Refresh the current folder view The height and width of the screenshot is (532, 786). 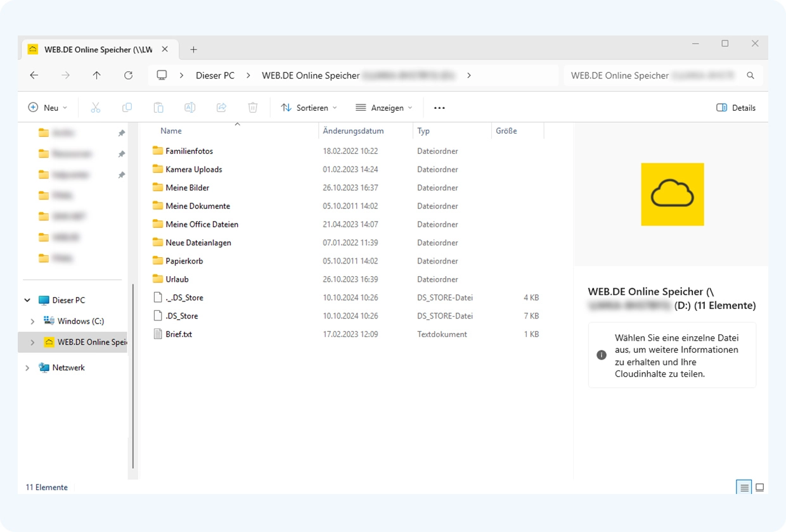(x=128, y=75)
